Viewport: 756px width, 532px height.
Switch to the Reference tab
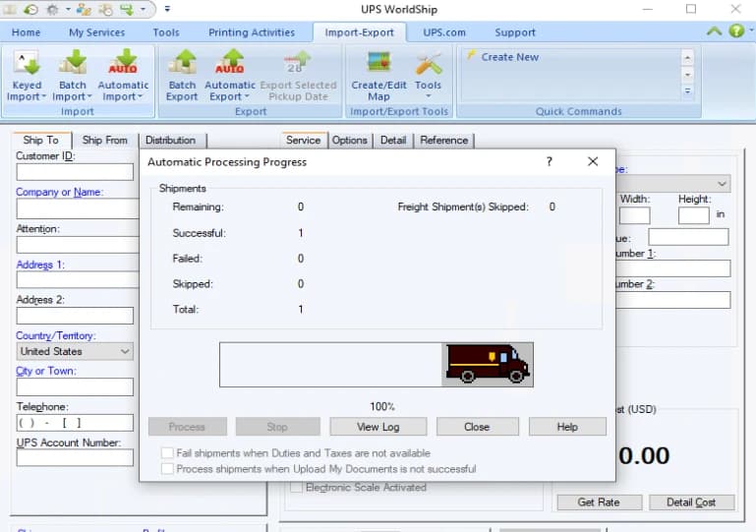[444, 140]
